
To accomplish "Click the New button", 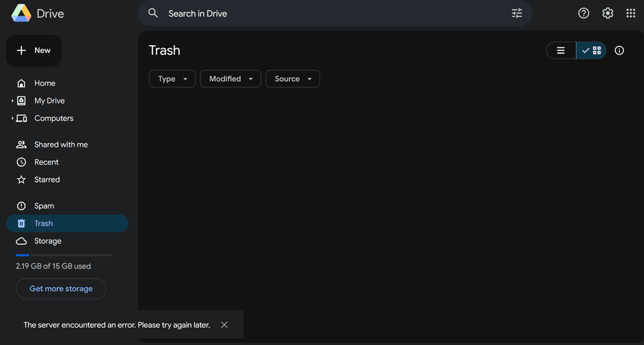I will click(x=34, y=51).
